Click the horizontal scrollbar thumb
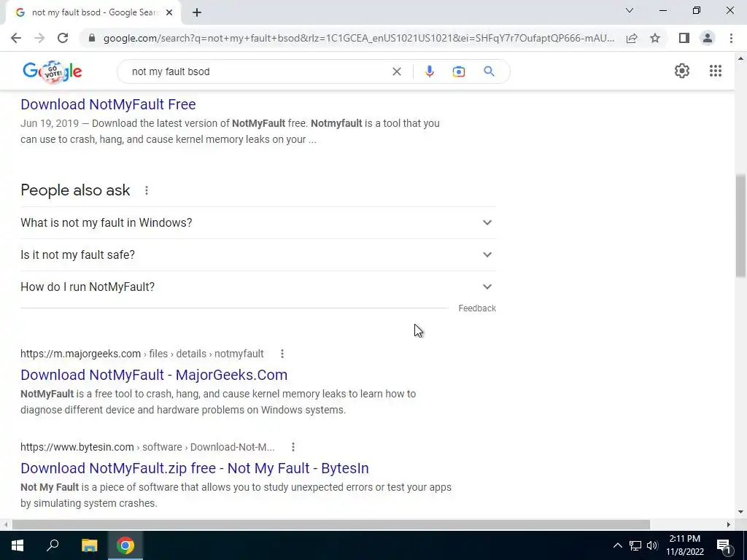Screen dimensions: 747x560 [330, 524]
